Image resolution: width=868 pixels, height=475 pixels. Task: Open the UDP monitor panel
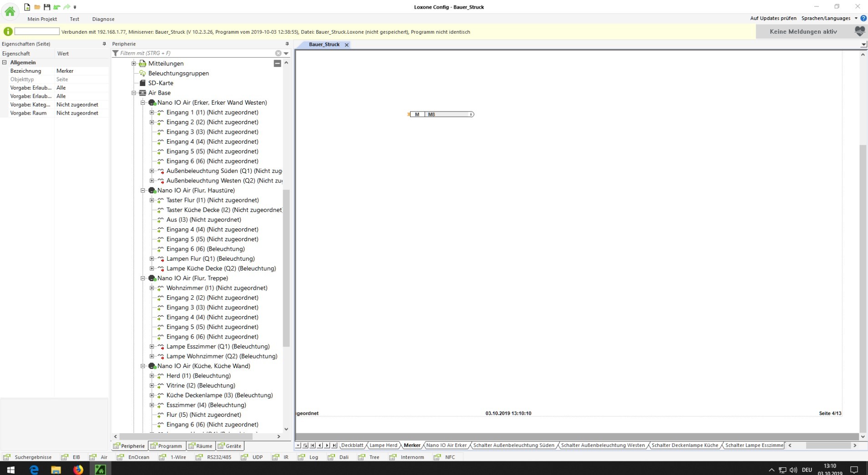pyautogui.click(x=252, y=457)
